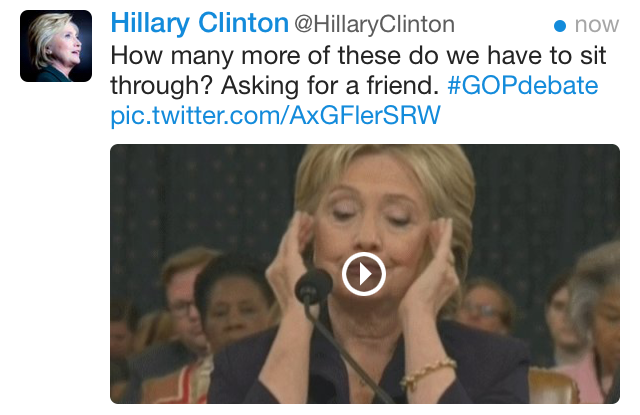Open Hillary Clinton's profile avatar picture
This screenshot has height=415, width=640.
[x=56, y=46]
